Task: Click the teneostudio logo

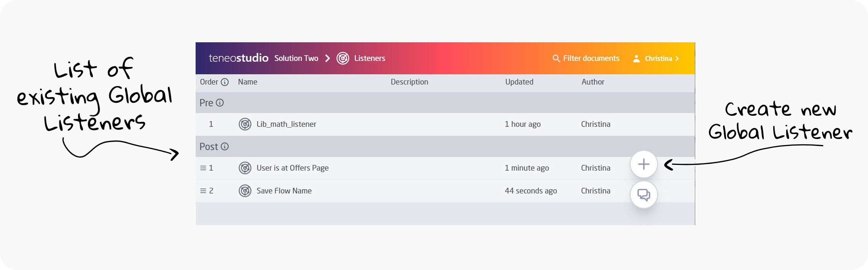Action: pos(239,58)
